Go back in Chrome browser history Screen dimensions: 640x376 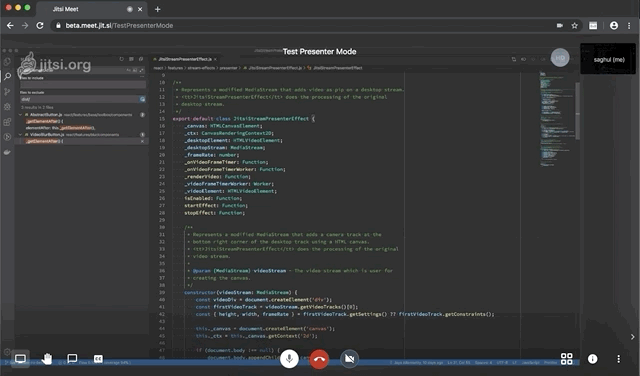point(10,25)
